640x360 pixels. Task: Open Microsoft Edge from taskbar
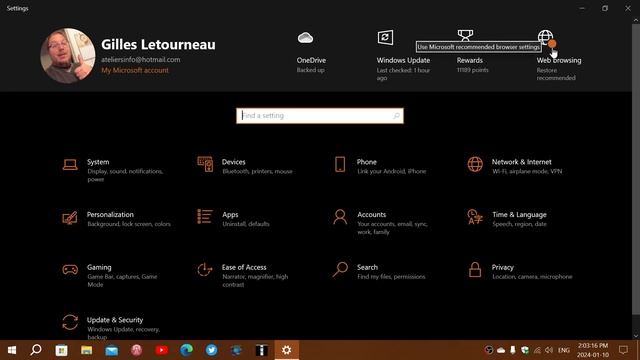click(x=187, y=350)
